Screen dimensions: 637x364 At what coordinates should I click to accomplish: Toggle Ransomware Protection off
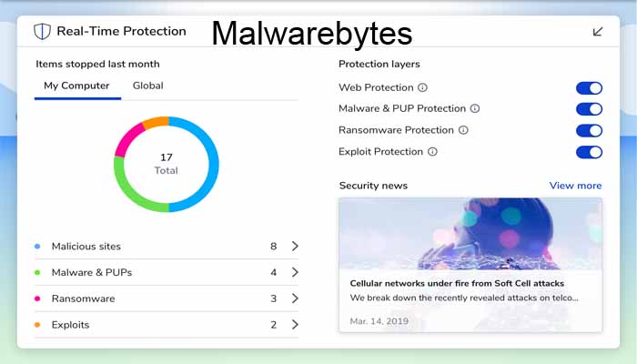tap(589, 131)
